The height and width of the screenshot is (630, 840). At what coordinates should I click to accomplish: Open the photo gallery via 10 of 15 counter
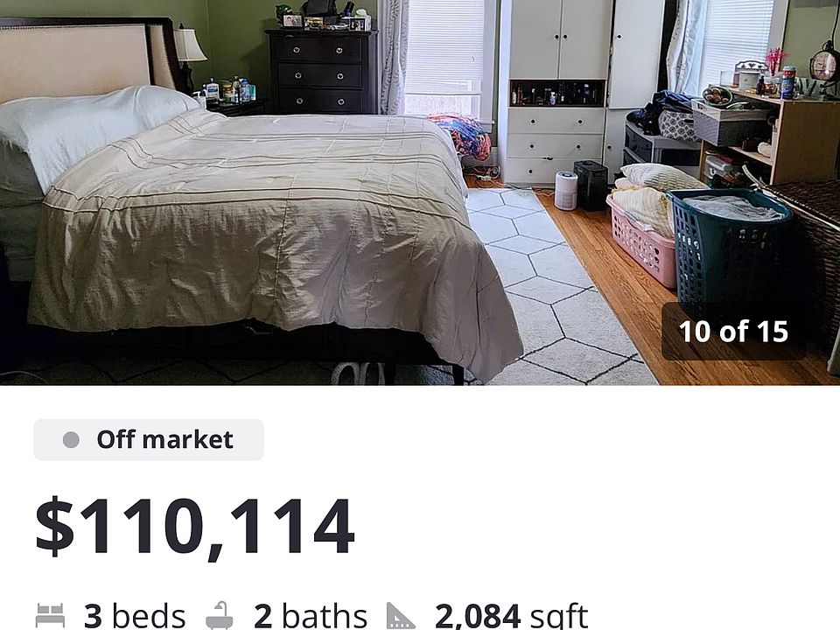pyautogui.click(x=733, y=332)
